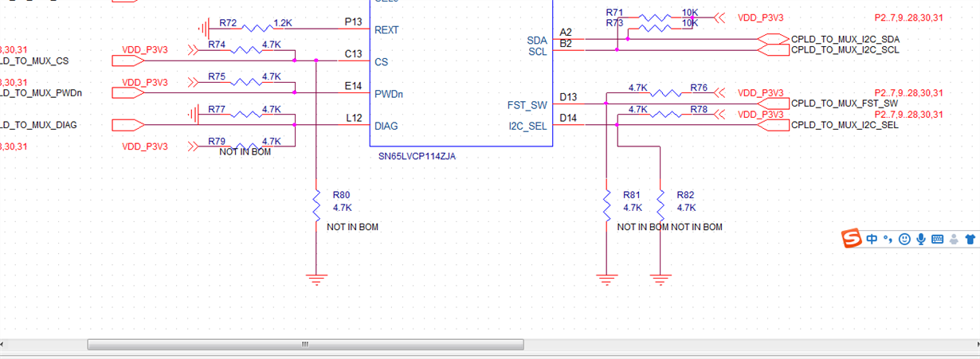Click the left scroll arrow at bottom
This screenshot has width=980, height=359.
pyautogui.click(x=5, y=345)
